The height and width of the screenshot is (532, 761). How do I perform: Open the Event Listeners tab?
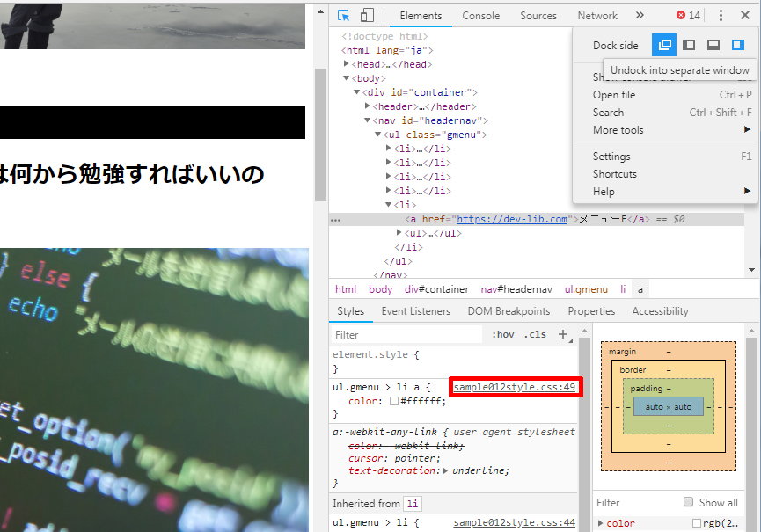pyautogui.click(x=415, y=311)
